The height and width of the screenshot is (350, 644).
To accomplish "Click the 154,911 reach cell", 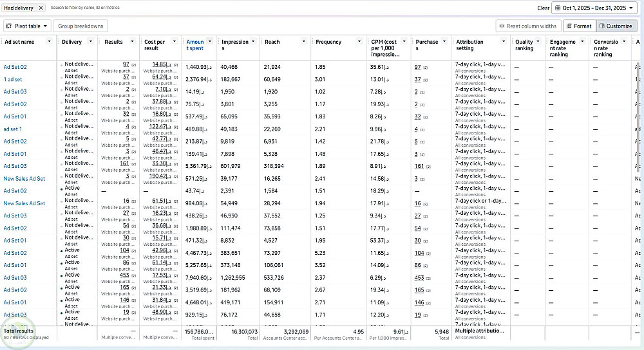I will coord(274,303).
